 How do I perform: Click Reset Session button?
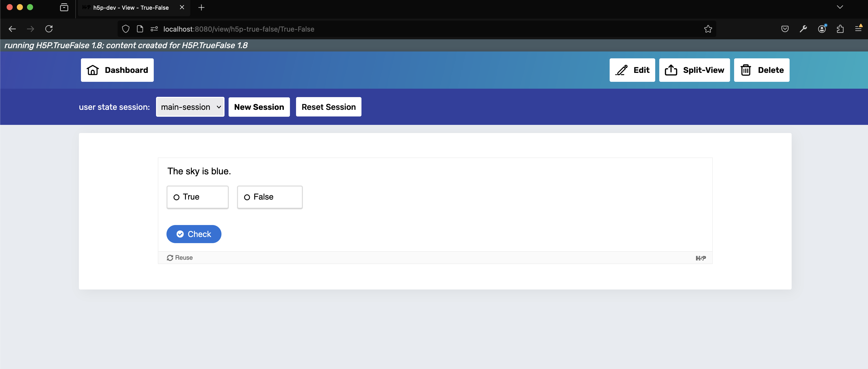tap(328, 107)
